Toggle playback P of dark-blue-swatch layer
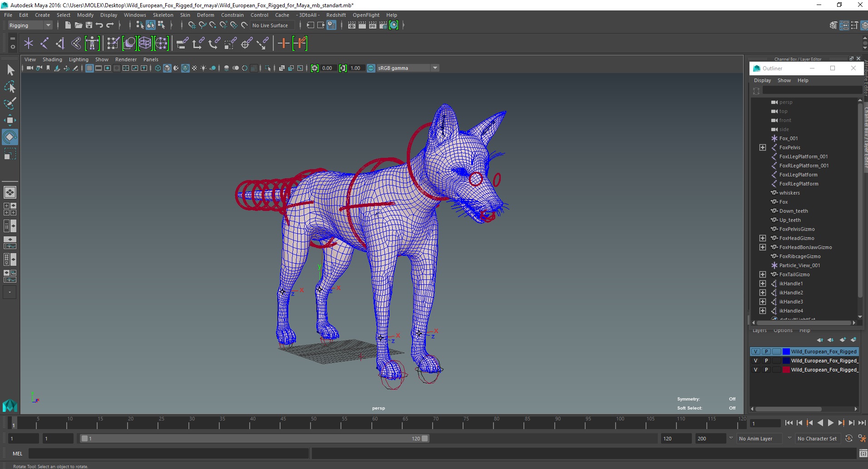 766,361
